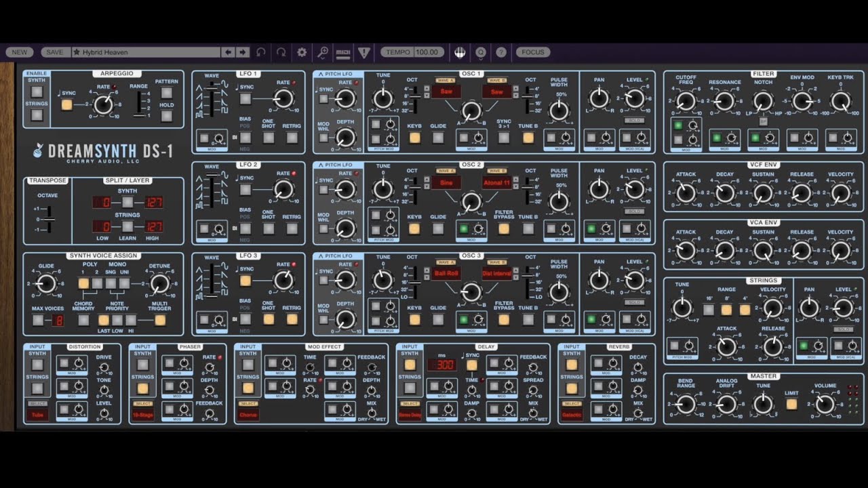Click the undo arrow in the toolbar
Viewport: 868px width, 488px height.
coord(261,52)
